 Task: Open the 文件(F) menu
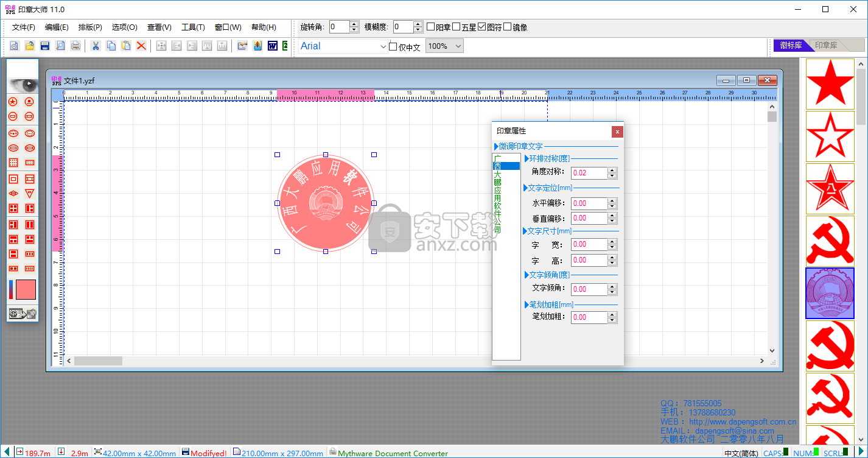(x=24, y=27)
